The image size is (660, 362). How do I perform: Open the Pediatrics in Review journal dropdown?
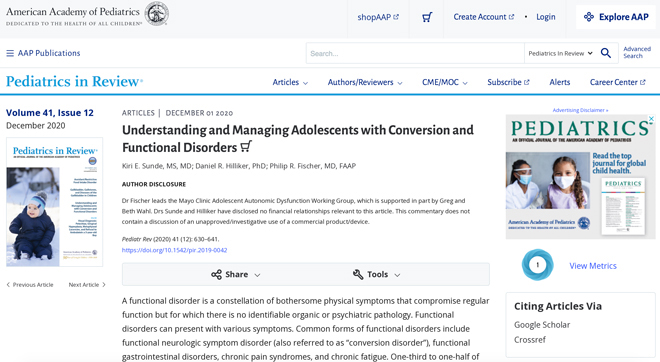click(560, 53)
